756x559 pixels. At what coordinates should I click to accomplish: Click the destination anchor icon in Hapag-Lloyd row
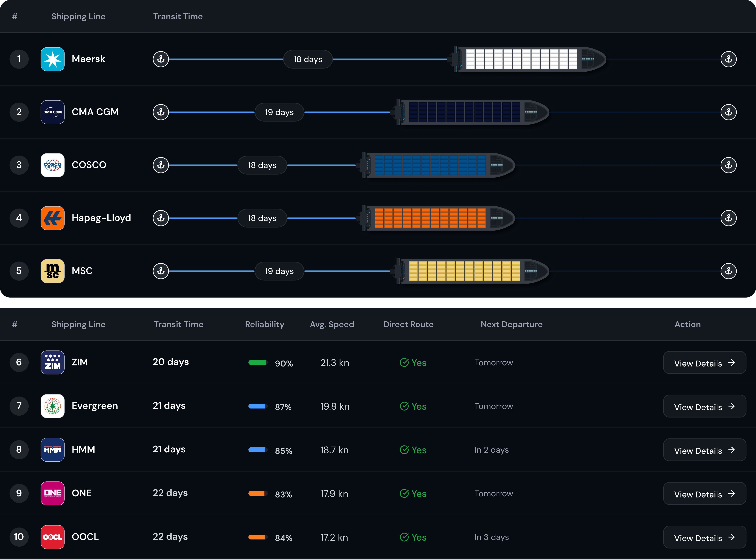click(x=729, y=218)
